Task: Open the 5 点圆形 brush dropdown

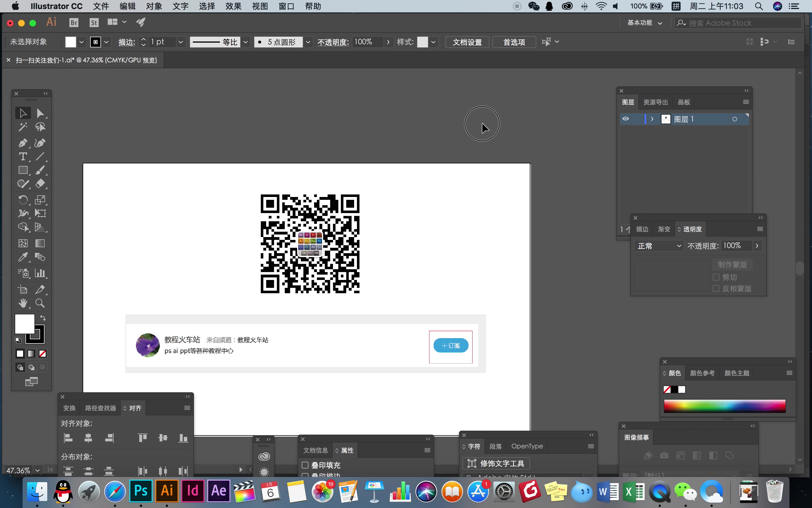Action: (x=308, y=42)
